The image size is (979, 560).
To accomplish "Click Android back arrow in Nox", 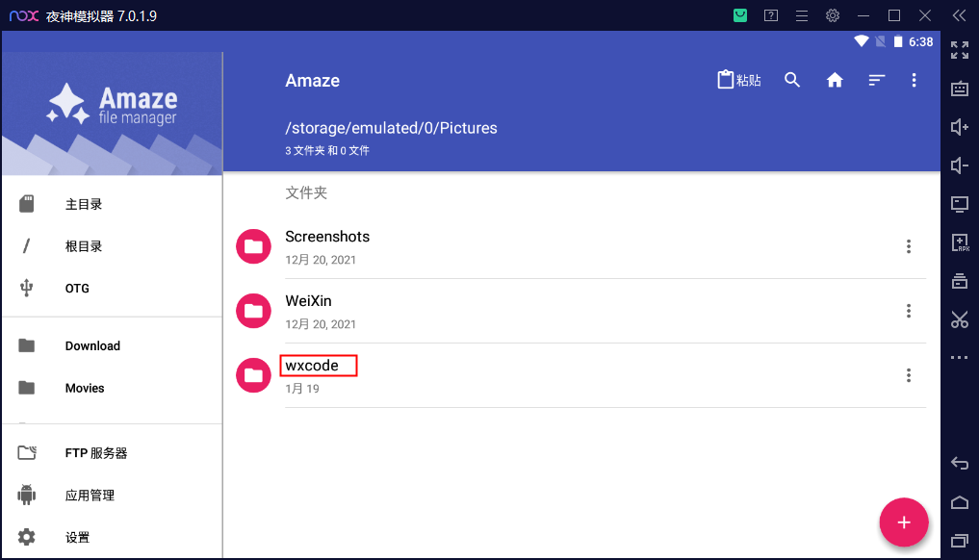I will pos(960,463).
